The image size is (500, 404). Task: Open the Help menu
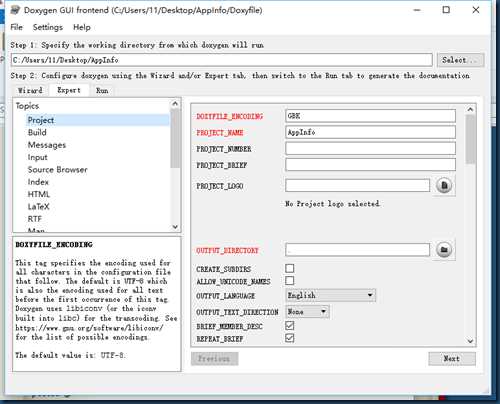(82, 27)
